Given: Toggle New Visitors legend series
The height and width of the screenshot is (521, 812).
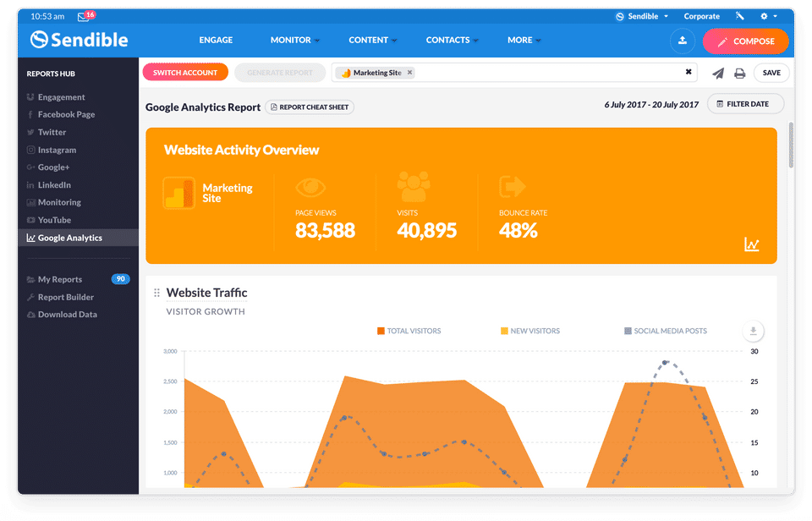Looking at the screenshot, I should pyautogui.click(x=530, y=331).
